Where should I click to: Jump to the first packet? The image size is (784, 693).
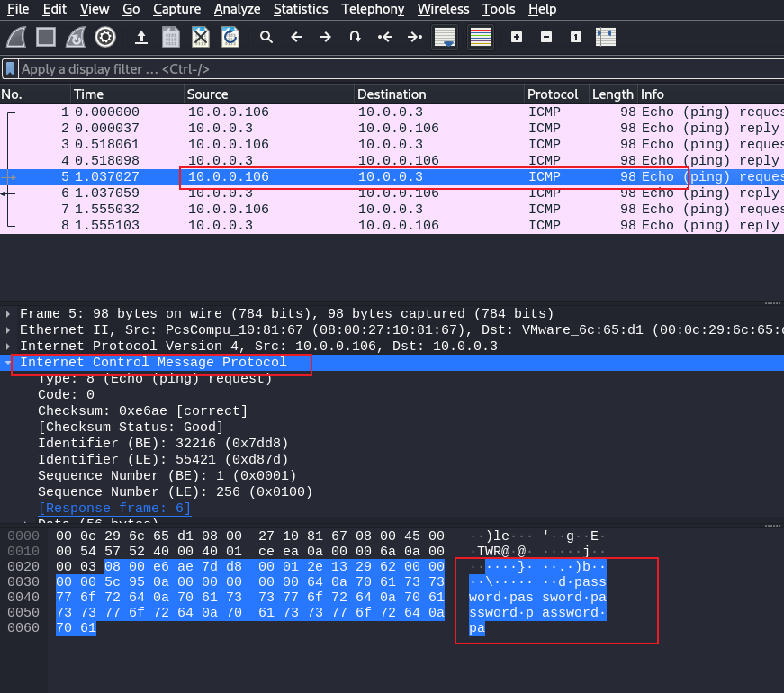(385, 37)
